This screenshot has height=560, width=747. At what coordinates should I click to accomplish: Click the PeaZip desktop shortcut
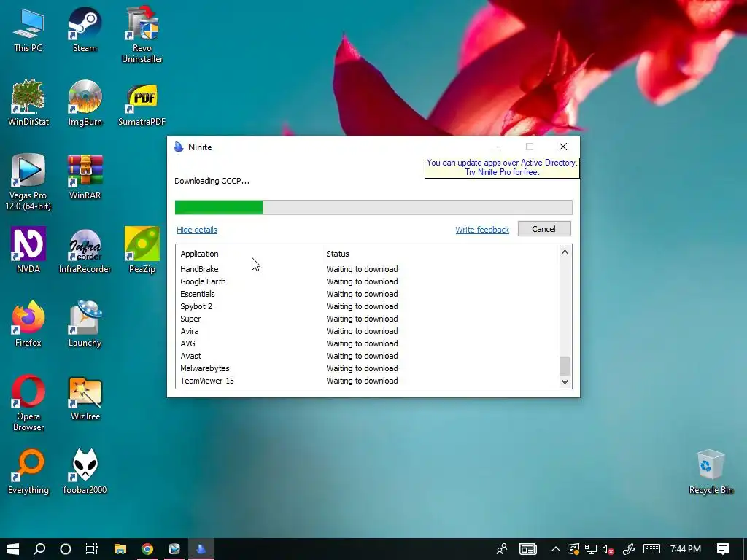pyautogui.click(x=142, y=251)
